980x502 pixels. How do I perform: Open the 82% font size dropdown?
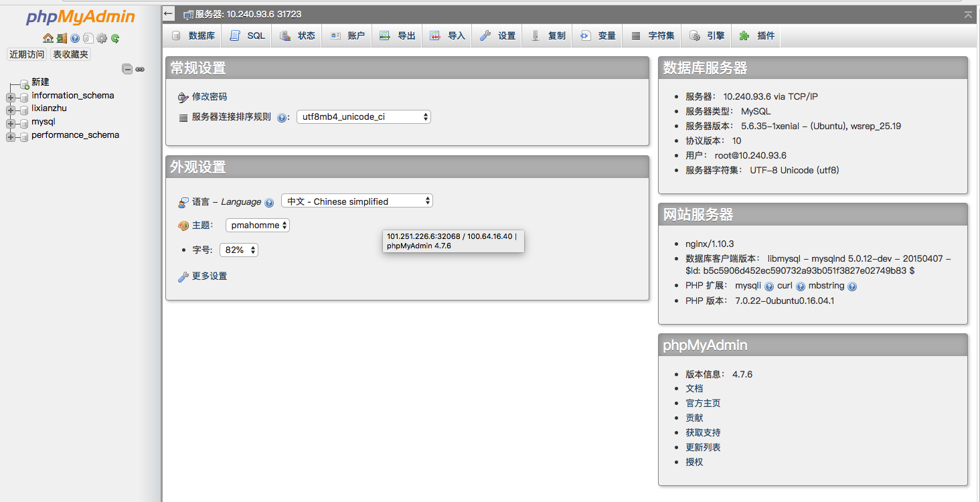tap(239, 250)
